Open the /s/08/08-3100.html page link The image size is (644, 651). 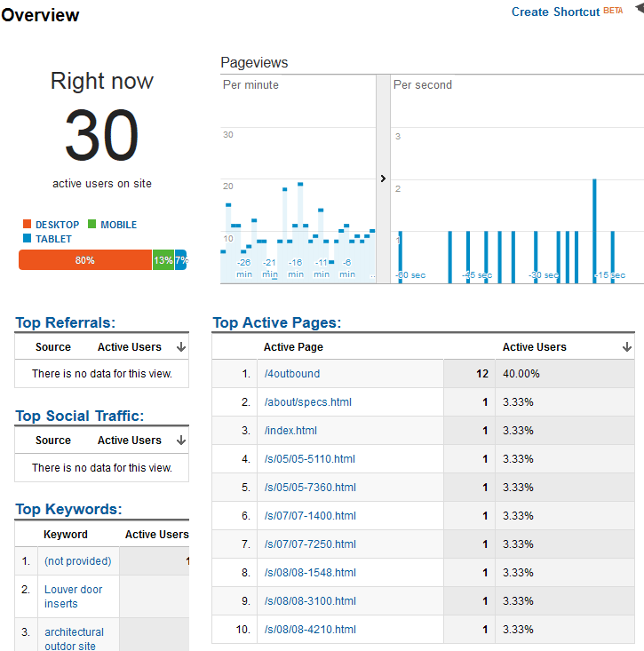[310, 601]
